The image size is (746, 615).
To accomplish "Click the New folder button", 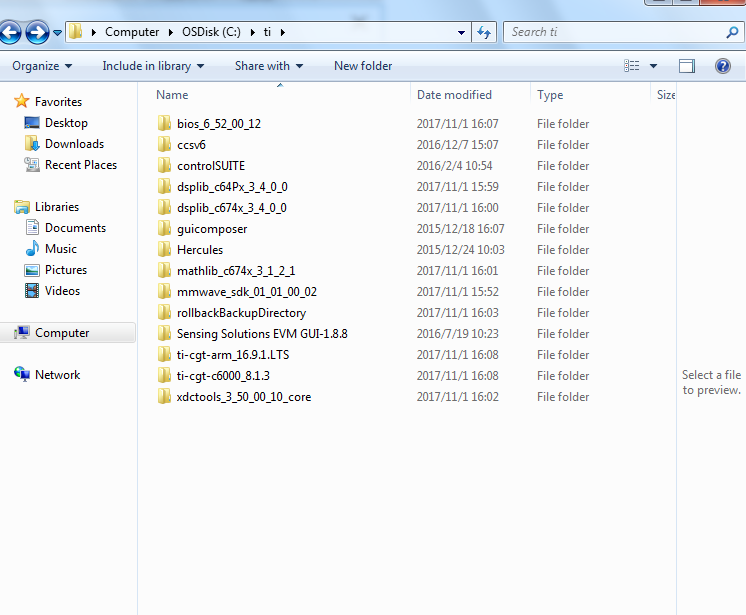I will click(363, 66).
